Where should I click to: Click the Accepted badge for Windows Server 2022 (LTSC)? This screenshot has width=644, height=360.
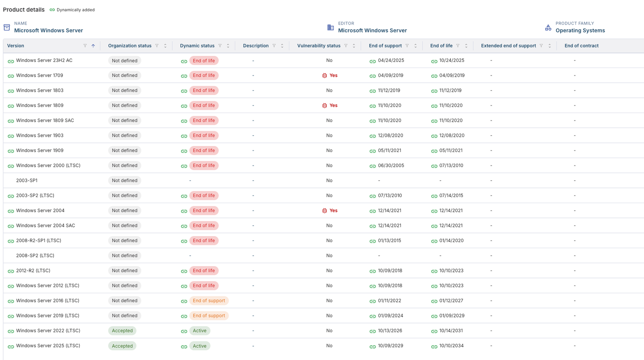(x=122, y=331)
